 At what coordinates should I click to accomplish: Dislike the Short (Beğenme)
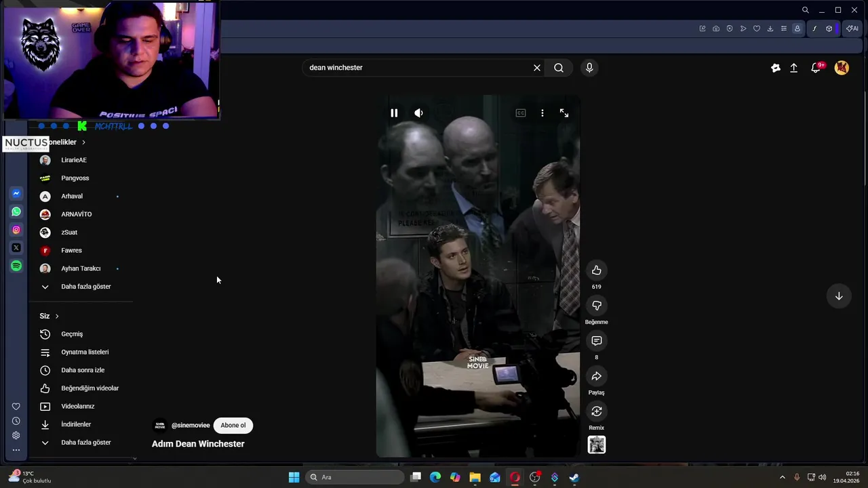[597, 306]
